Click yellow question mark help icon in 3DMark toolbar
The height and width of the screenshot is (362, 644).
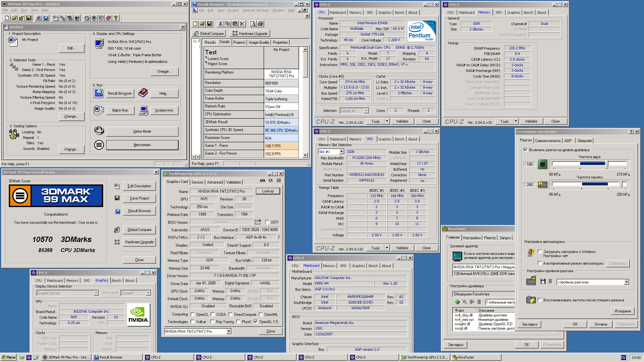[116, 18]
